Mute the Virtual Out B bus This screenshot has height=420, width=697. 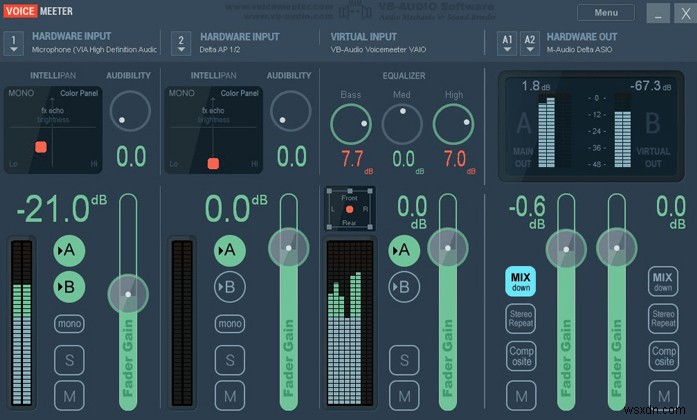[x=663, y=395]
